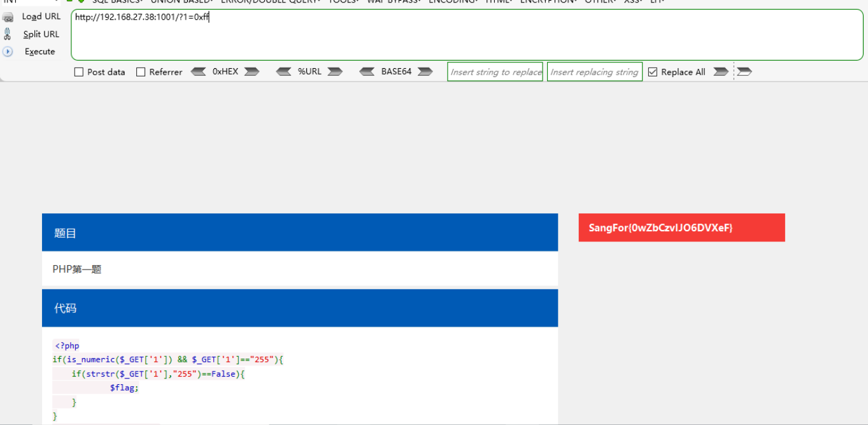The height and width of the screenshot is (425, 868).
Task: Open the XSS dropdown
Action: point(632,1)
